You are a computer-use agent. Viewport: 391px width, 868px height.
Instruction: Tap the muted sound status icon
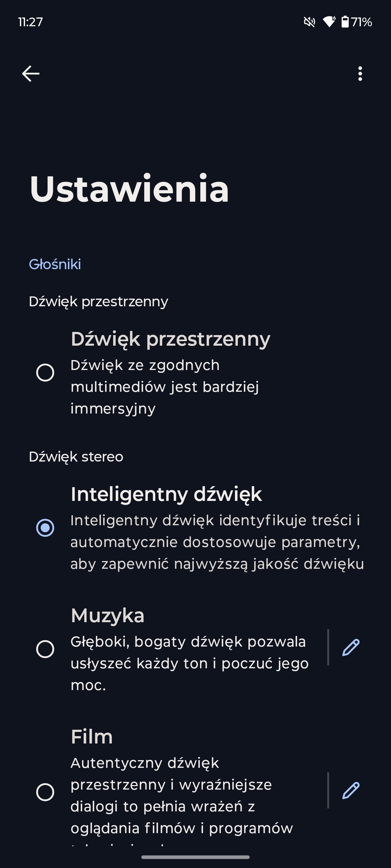[x=309, y=22]
